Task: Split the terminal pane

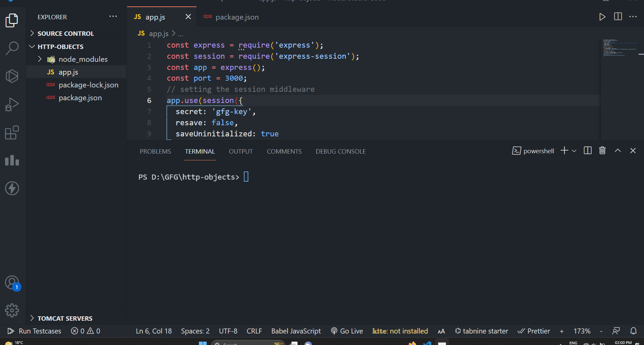Action: [587, 151]
